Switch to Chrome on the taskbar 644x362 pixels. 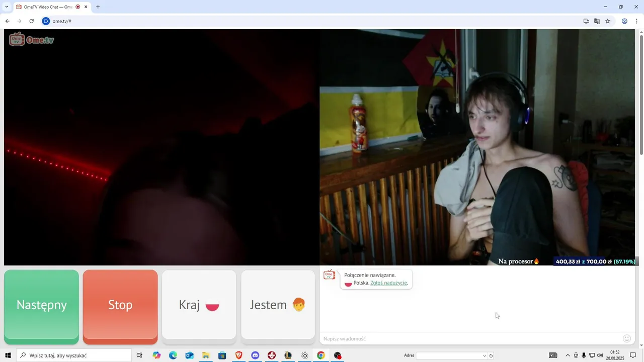coord(320,355)
